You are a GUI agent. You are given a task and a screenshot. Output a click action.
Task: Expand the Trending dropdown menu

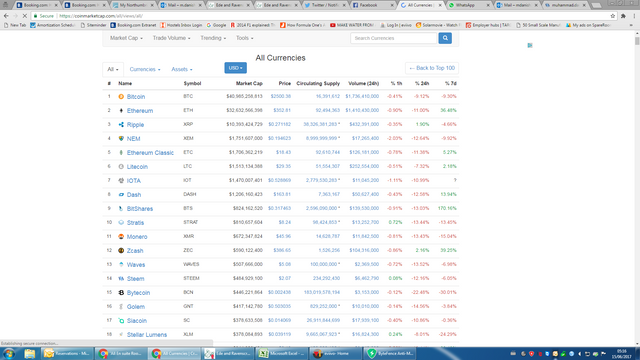(x=213, y=38)
